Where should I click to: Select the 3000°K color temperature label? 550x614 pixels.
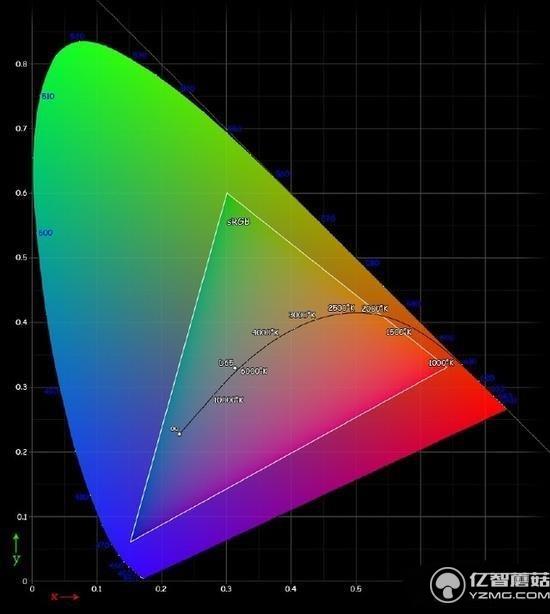point(302,315)
